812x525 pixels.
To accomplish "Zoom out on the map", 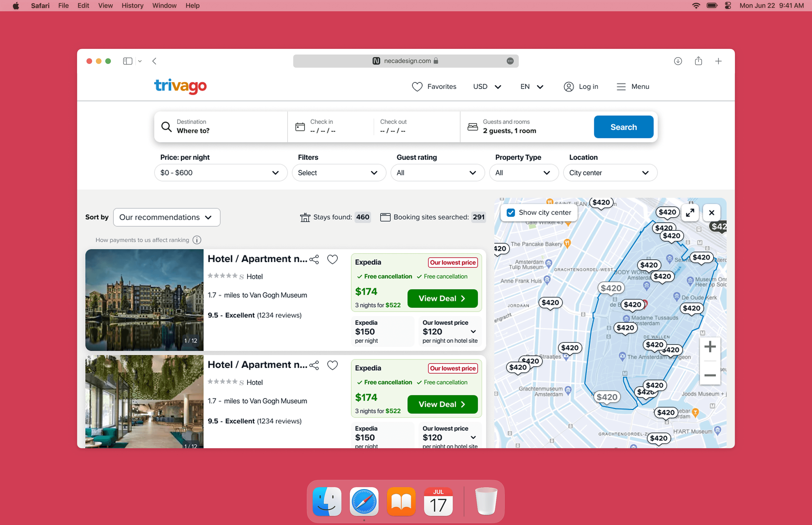I will click(710, 375).
